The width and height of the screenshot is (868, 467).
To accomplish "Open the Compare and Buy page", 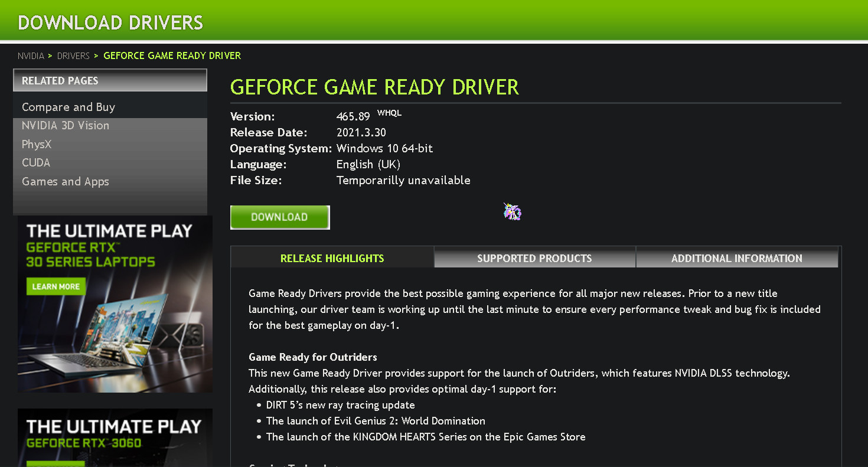I will tap(68, 107).
